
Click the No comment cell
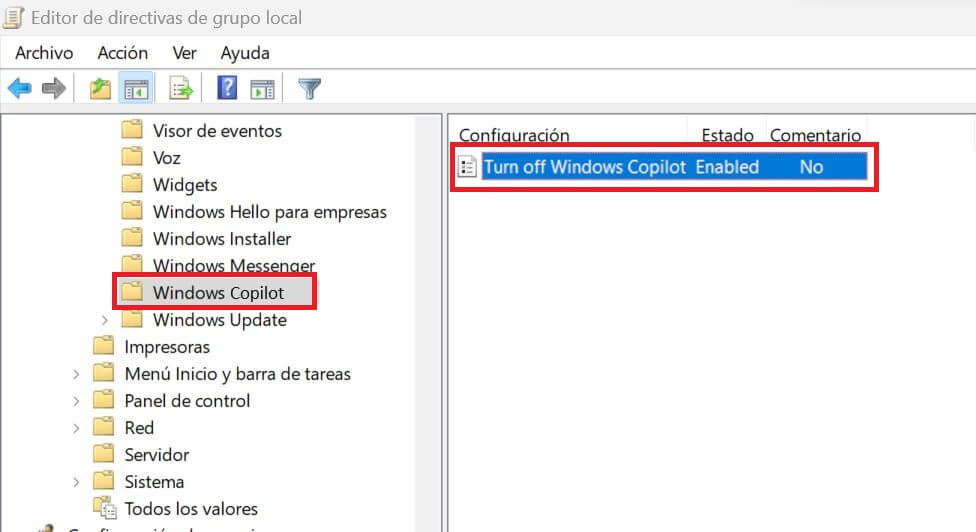coord(811,167)
